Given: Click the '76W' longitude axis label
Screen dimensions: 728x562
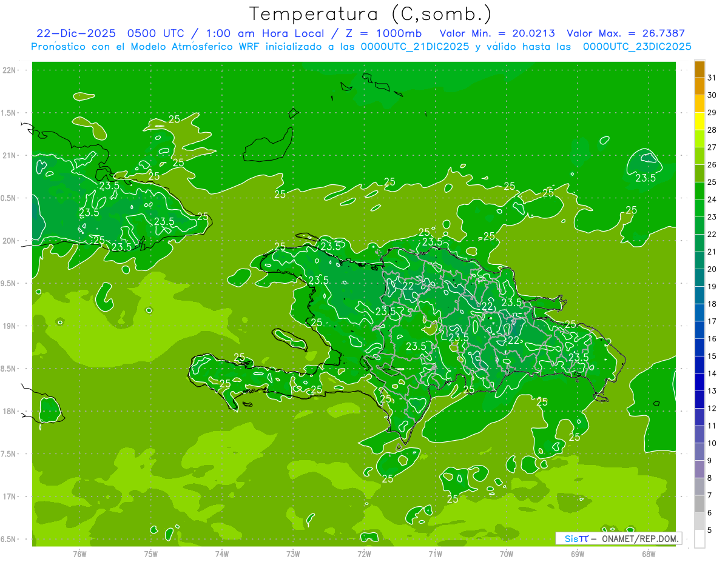Looking at the screenshot, I should (79, 554).
